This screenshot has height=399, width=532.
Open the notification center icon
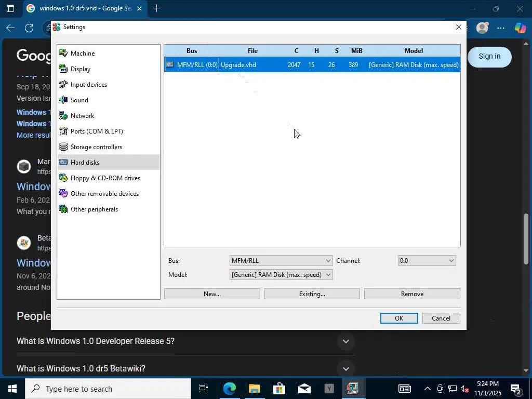pos(516,389)
